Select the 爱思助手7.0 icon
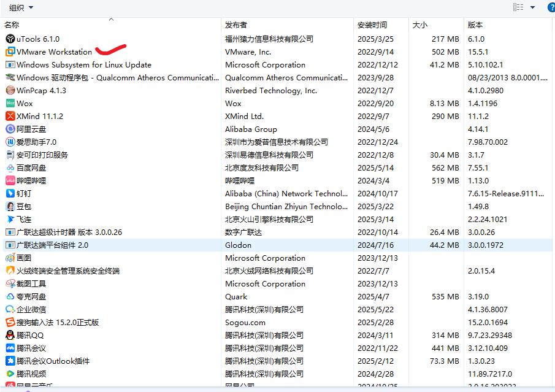This screenshot has width=555, height=392. point(10,142)
